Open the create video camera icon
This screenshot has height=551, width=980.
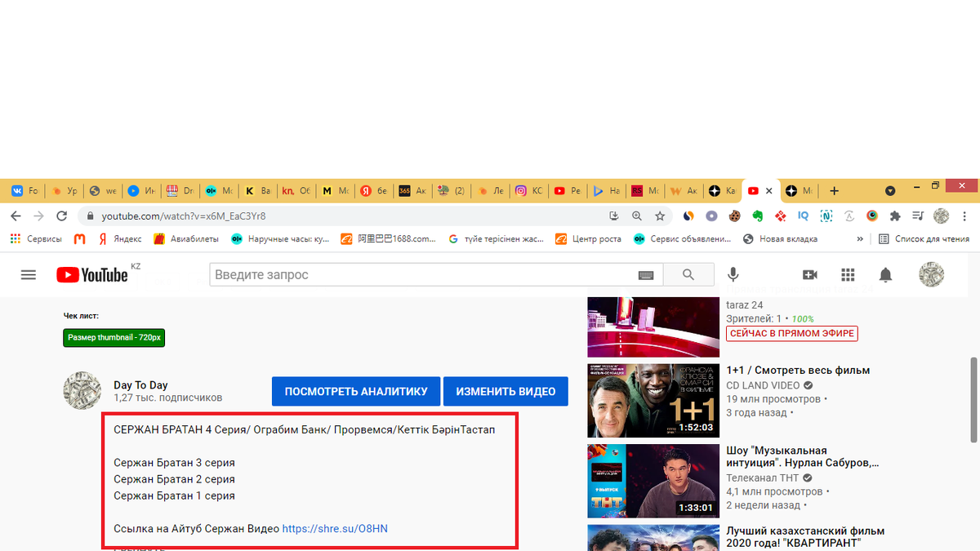[810, 275]
